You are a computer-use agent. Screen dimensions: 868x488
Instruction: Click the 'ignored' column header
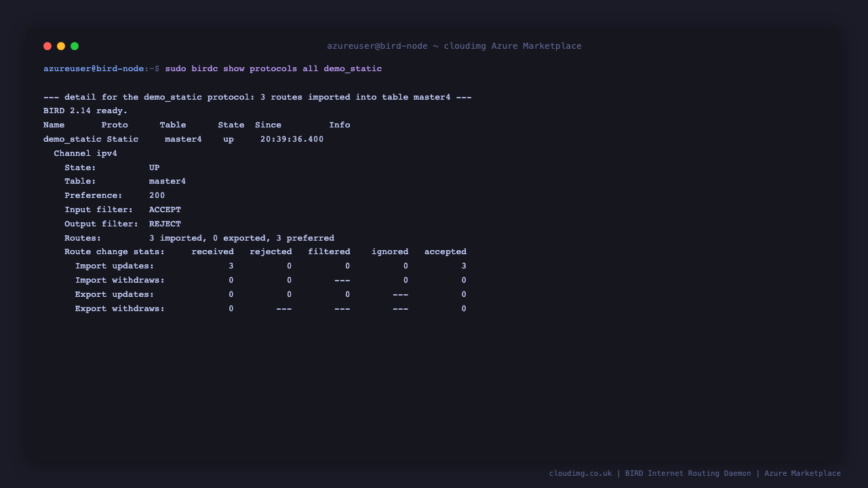coord(390,251)
